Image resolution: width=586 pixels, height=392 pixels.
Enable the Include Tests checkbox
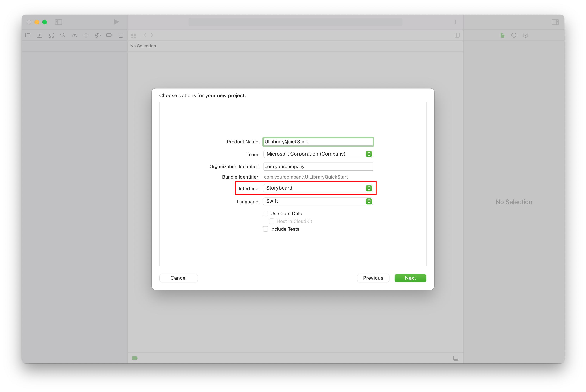(266, 229)
